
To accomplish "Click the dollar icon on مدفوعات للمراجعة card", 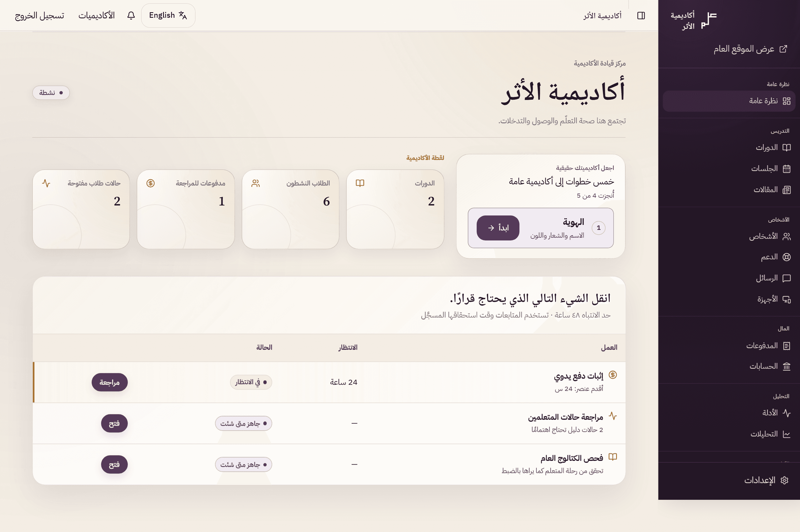I will click(150, 183).
